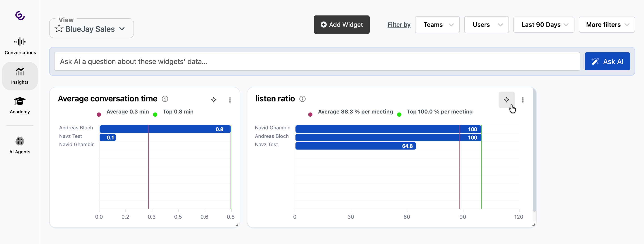Open three-dot menu on listen ratio widget

coord(523,100)
